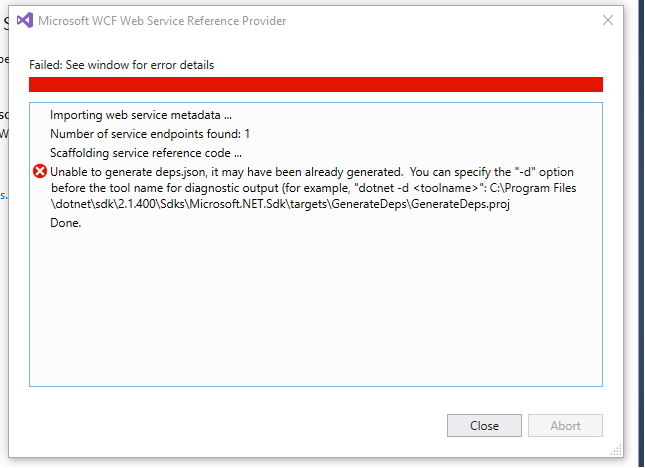Click the 'C:\Program Files' text in the error
This screenshot has height=468, width=645.
pos(533,188)
